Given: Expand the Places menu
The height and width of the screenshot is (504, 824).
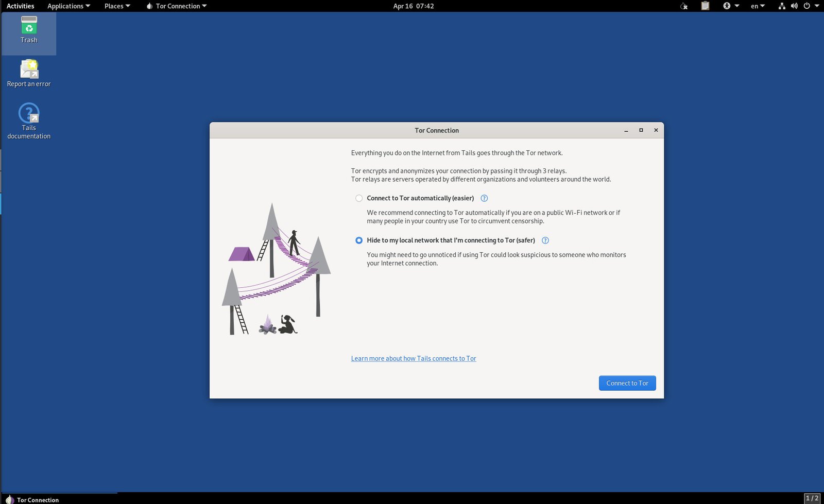Looking at the screenshot, I should (117, 6).
